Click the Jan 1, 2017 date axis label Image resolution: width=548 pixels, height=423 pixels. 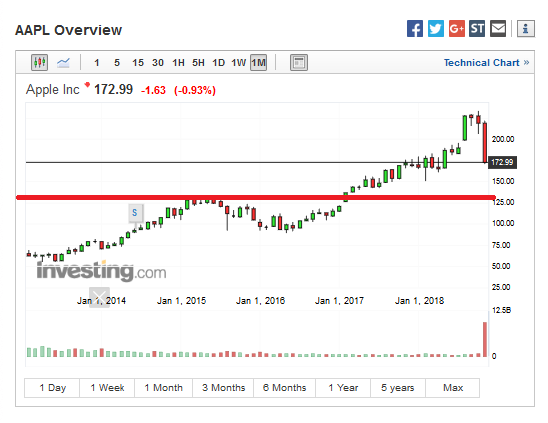[x=339, y=301]
